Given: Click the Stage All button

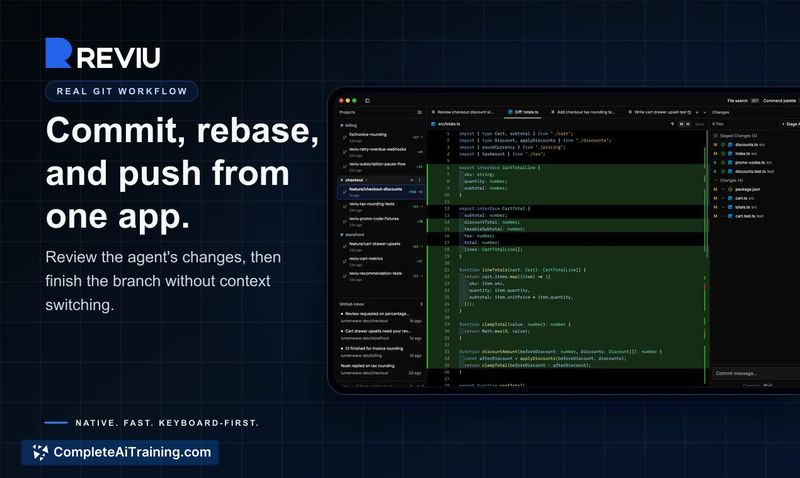Looking at the screenshot, I should (x=790, y=124).
